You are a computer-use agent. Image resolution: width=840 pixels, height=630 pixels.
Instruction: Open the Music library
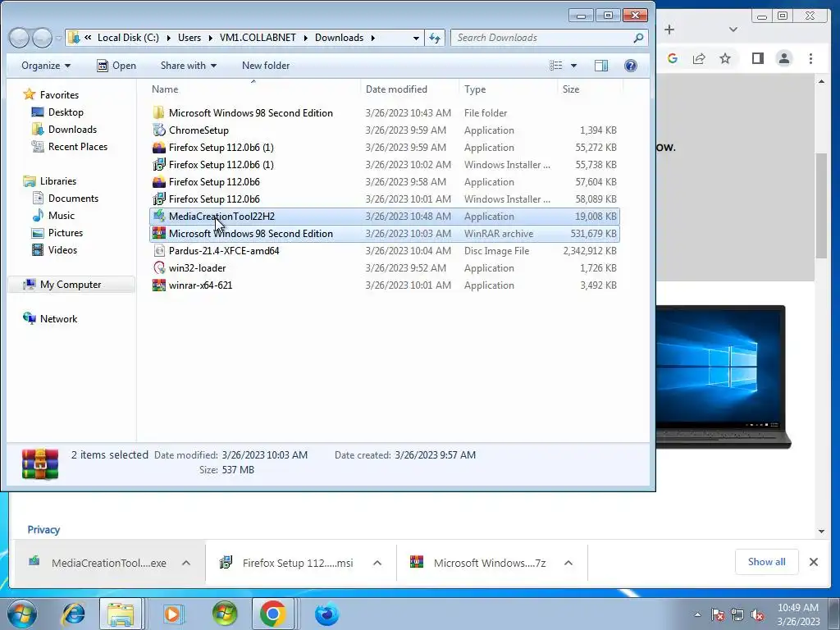[x=61, y=216]
